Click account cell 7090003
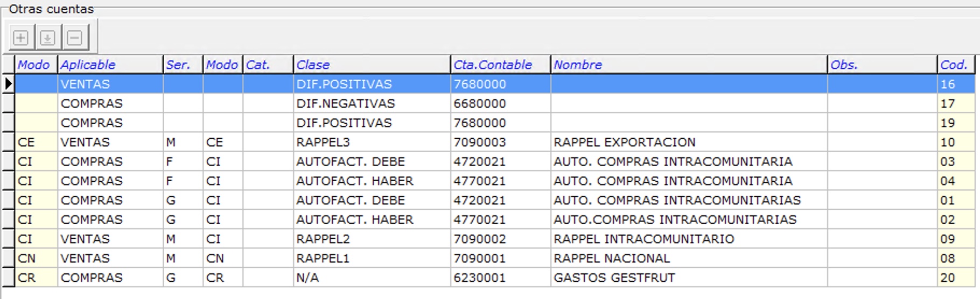 (x=480, y=143)
